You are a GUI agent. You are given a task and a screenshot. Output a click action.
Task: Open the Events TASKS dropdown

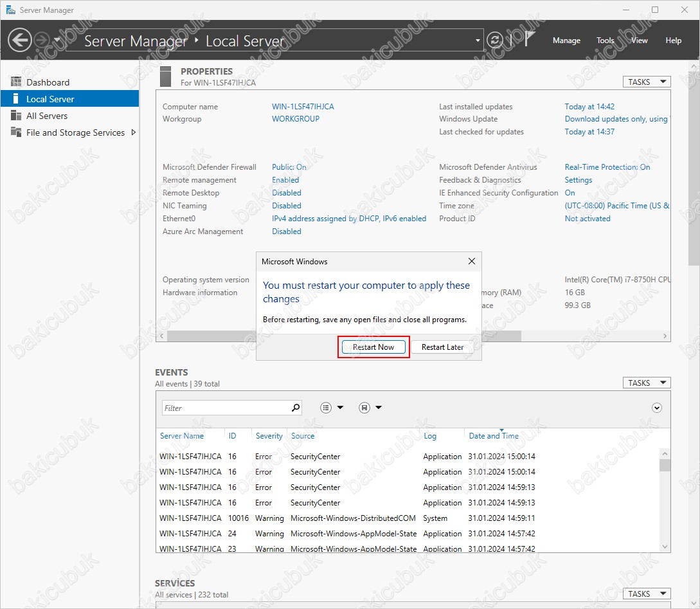(x=647, y=383)
